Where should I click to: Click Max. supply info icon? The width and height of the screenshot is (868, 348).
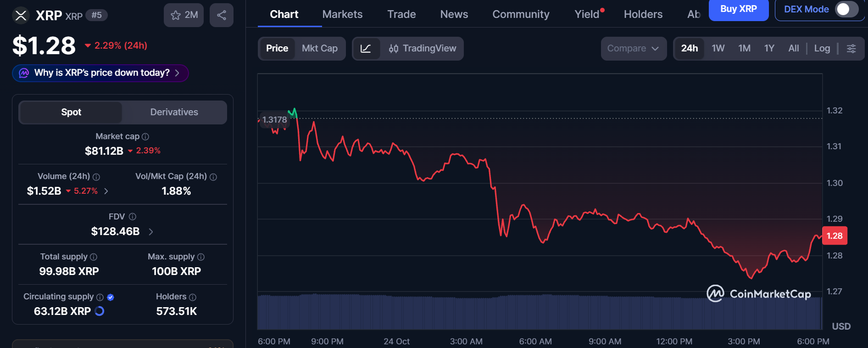coord(201,257)
